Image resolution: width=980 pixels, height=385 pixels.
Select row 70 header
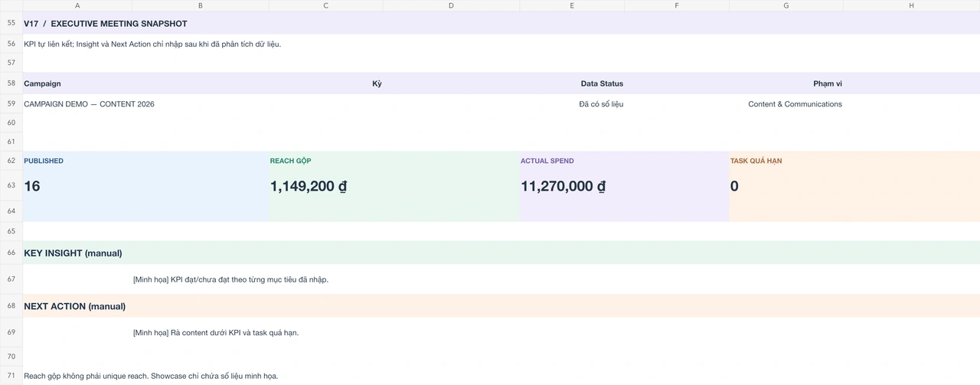click(11, 357)
